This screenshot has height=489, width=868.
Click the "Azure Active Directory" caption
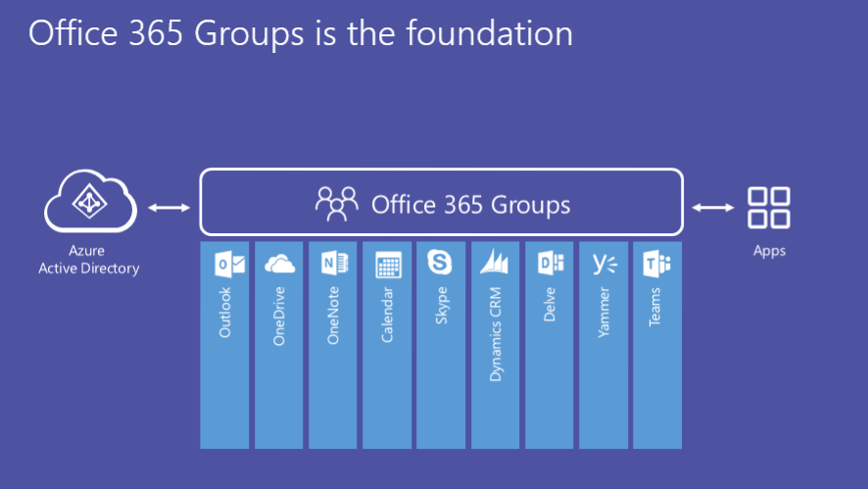pyautogui.click(x=88, y=260)
